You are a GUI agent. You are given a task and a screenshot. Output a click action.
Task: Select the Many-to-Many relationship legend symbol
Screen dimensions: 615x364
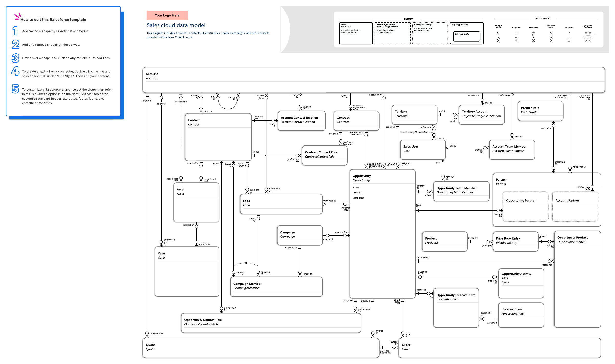point(551,37)
